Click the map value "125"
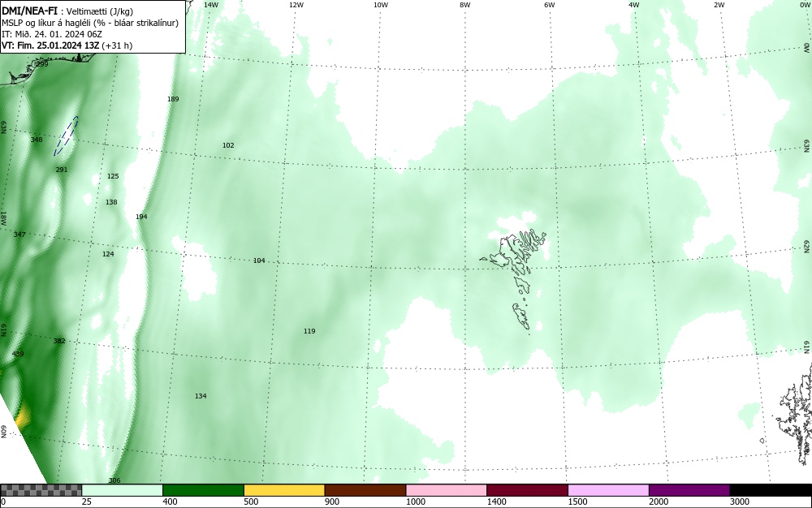The height and width of the screenshot is (508, 812). pyautogui.click(x=113, y=176)
